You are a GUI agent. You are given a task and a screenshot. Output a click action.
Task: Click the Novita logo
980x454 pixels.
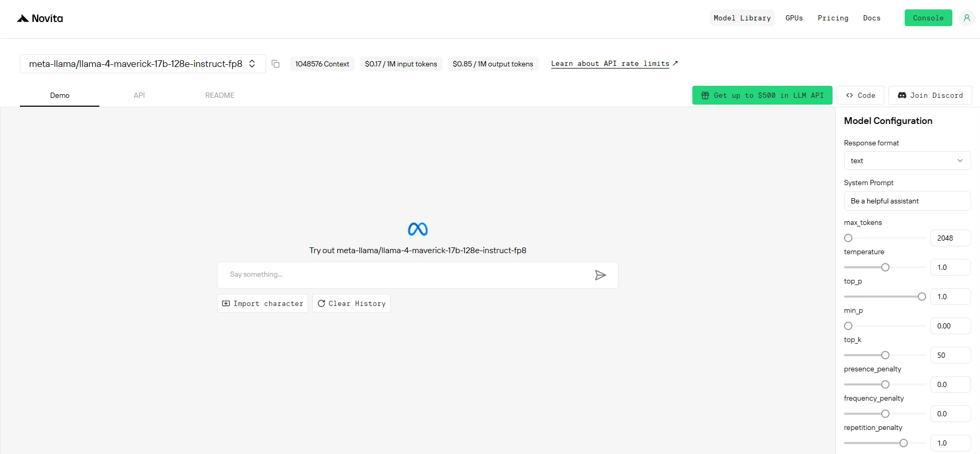point(40,18)
